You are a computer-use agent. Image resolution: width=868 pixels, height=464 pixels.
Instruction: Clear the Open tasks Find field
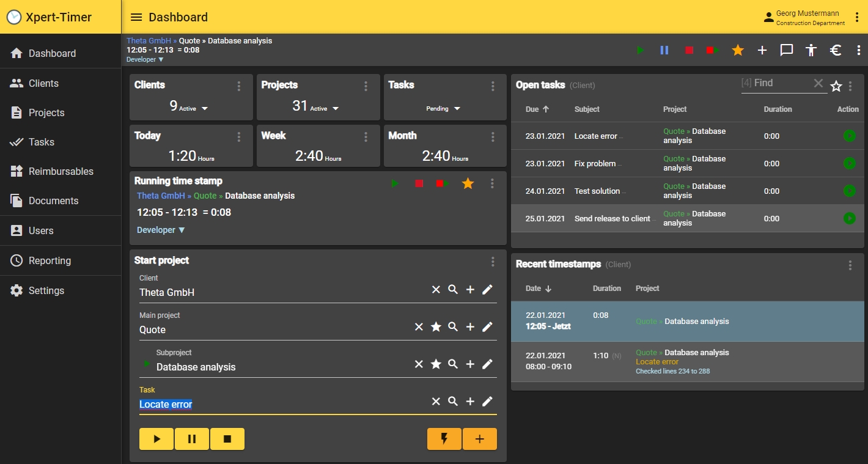(818, 84)
